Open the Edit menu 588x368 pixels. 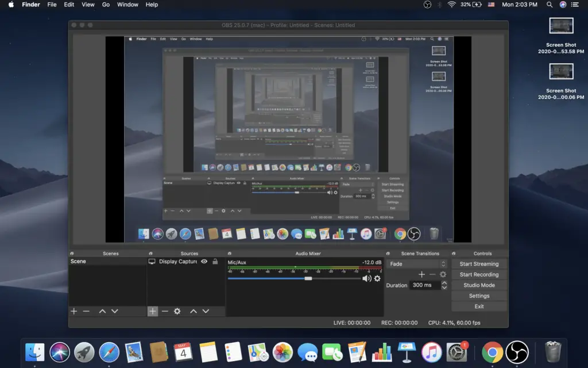click(69, 5)
